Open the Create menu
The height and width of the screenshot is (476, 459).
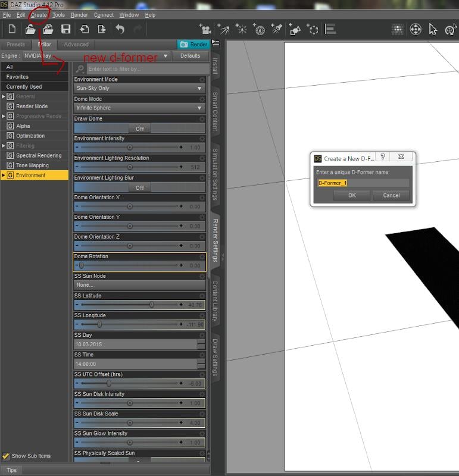39,15
